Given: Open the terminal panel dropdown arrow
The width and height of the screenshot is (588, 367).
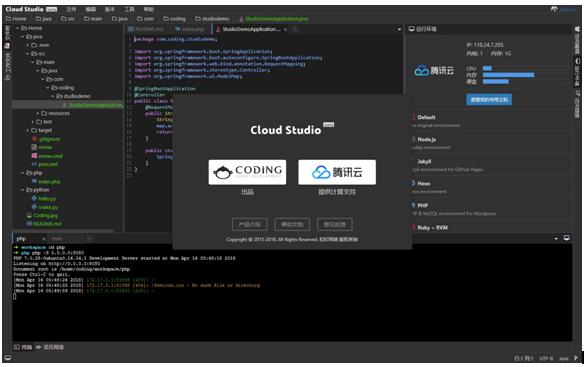Looking at the screenshot, I should click(556, 238).
